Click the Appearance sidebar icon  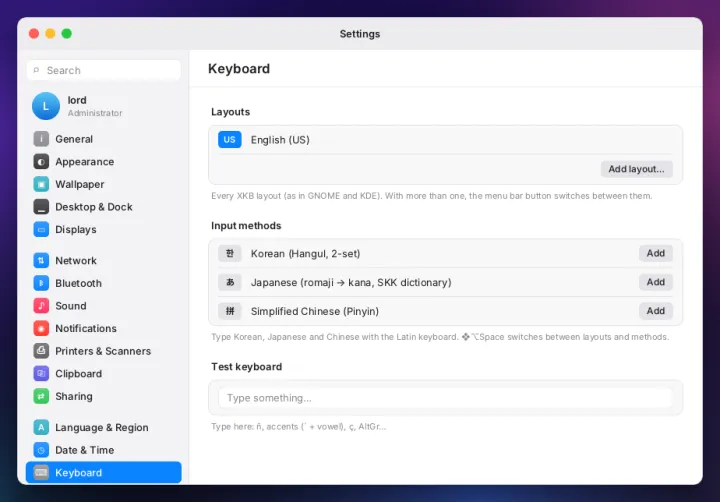41,162
